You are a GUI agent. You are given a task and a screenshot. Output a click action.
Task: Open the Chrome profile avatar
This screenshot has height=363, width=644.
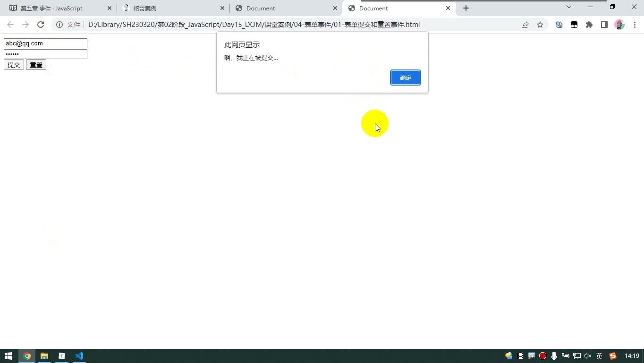click(x=619, y=25)
